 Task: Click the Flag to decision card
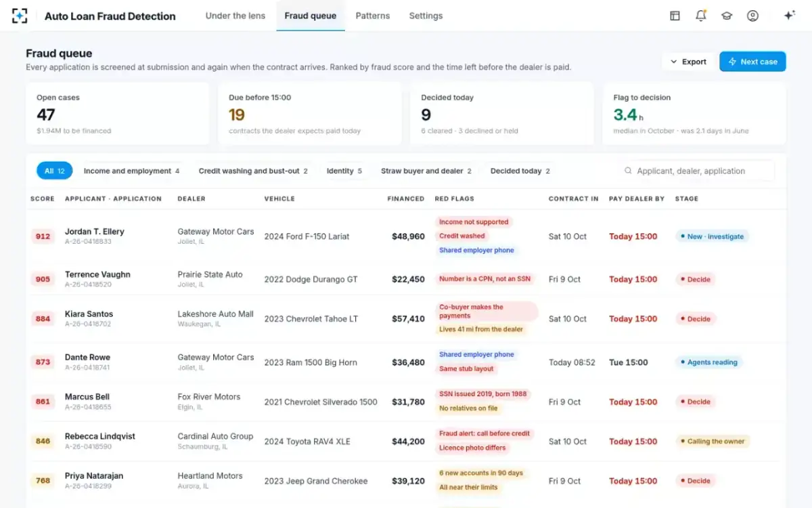point(694,114)
